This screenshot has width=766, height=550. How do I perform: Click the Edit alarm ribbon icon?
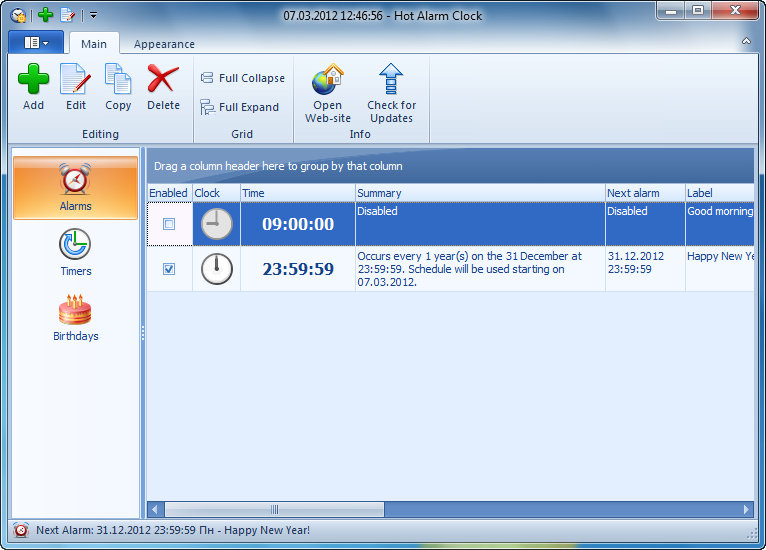(76, 78)
